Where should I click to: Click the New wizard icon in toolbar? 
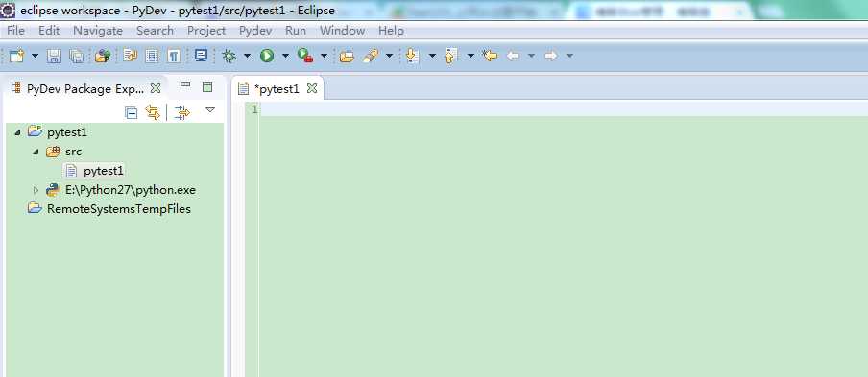(17, 56)
